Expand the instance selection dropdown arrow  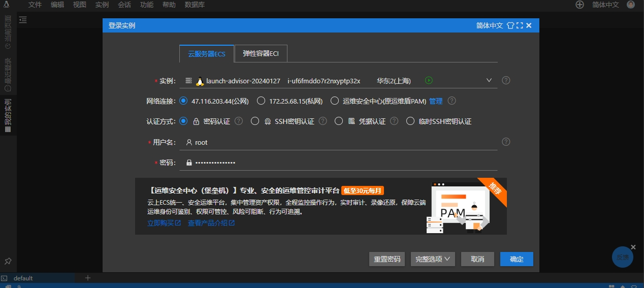489,80
